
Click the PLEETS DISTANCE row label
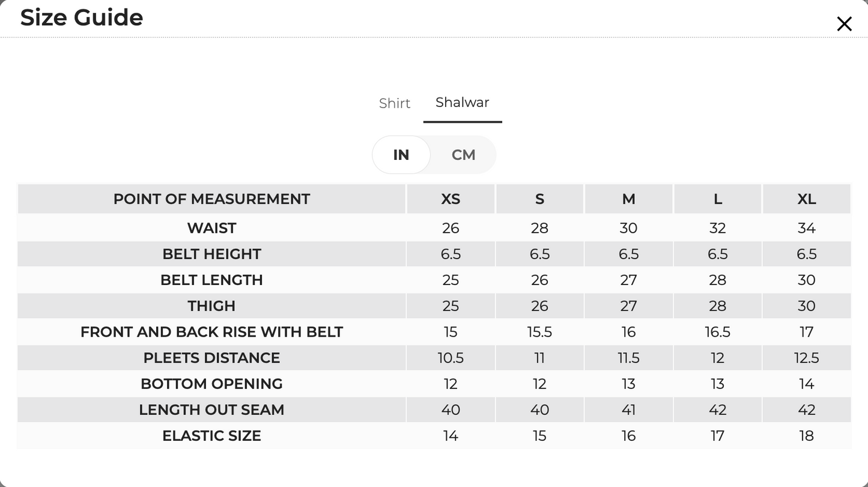coord(211,358)
